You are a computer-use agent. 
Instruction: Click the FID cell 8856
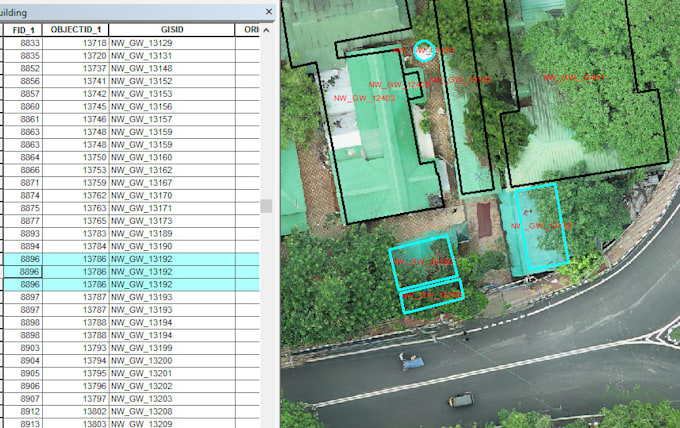[23, 81]
